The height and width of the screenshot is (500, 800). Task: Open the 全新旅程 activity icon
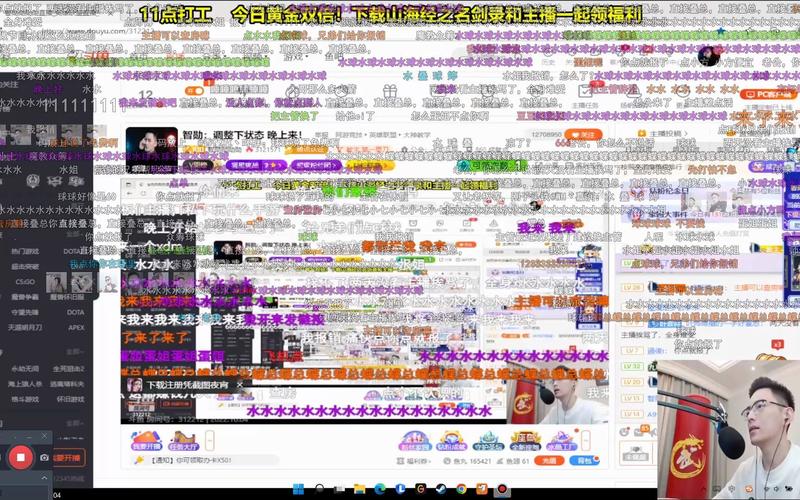(x=525, y=441)
